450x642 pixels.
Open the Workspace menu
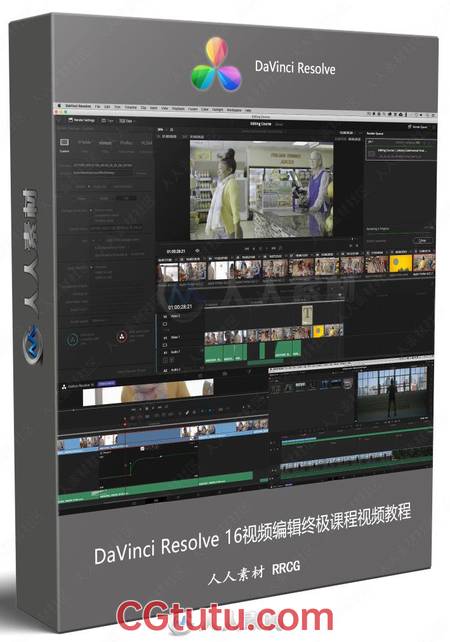[234, 110]
